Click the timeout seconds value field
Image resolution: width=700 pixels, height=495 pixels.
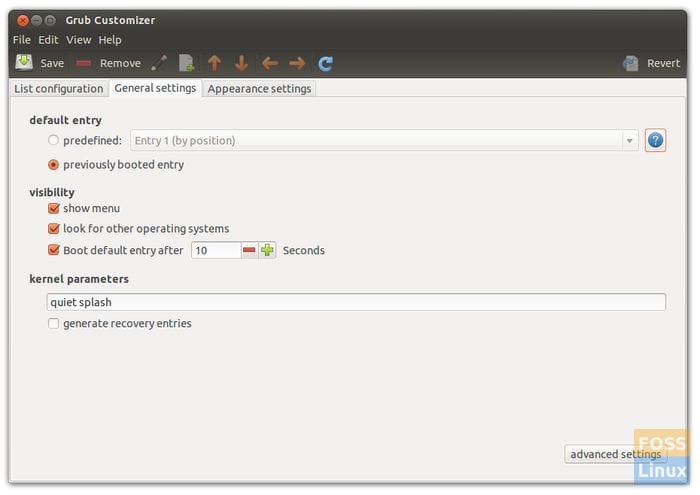point(216,250)
